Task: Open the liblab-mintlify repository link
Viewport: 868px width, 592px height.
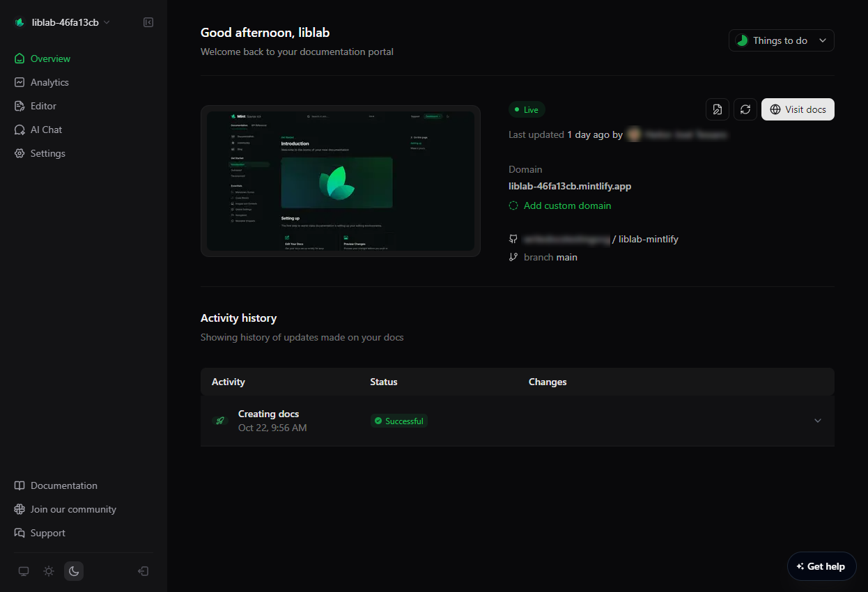Action: [x=649, y=239]
